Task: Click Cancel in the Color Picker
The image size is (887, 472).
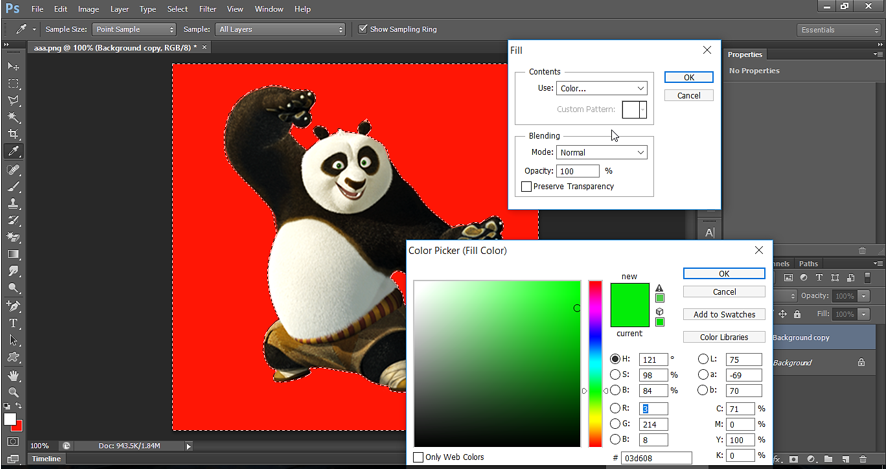Action: pyautogui.click(x=724, y=292)
